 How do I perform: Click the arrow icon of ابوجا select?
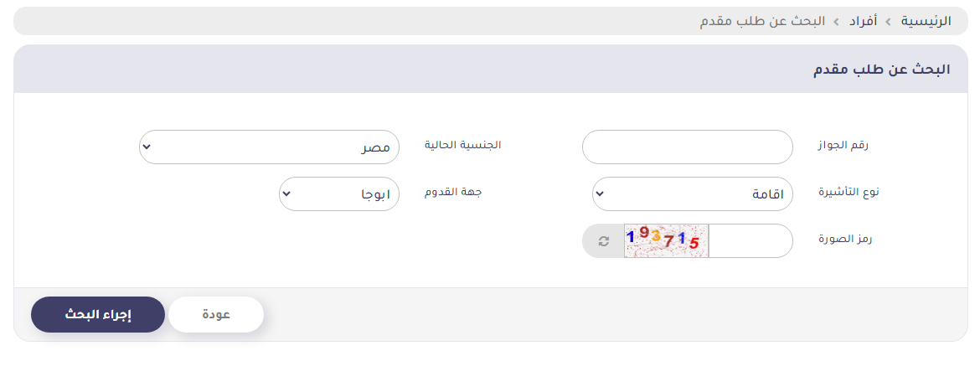click(x=286, y=193)
